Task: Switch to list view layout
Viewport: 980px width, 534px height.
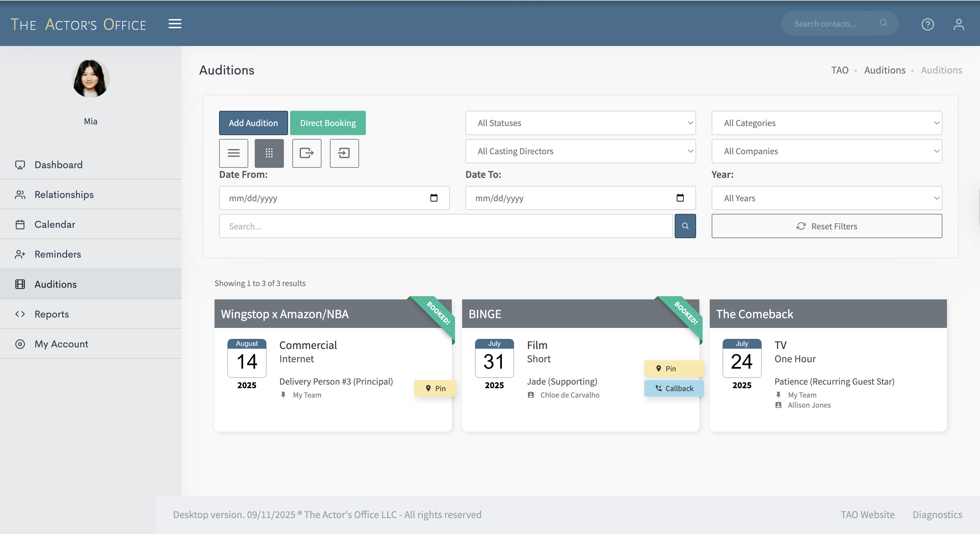Action: 233,153
